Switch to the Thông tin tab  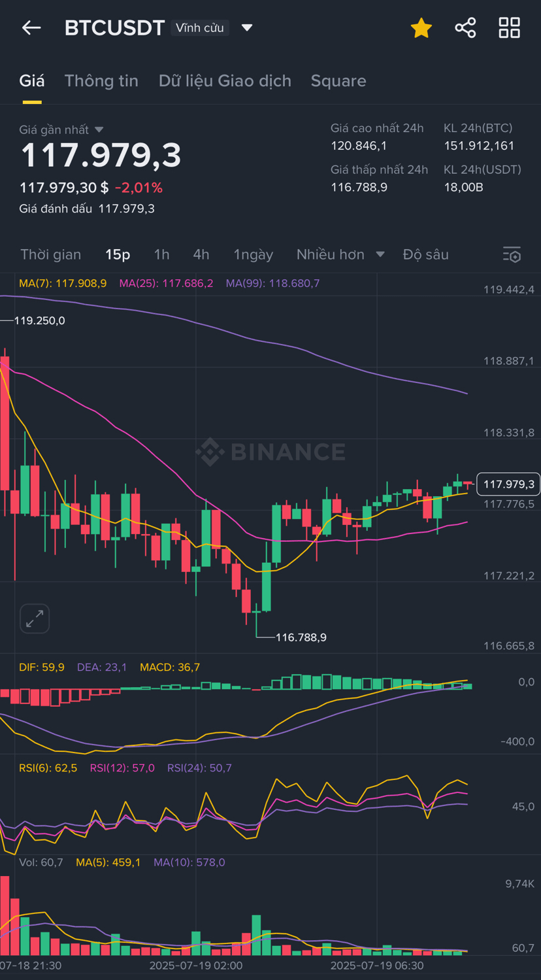(x=101, y=80)
